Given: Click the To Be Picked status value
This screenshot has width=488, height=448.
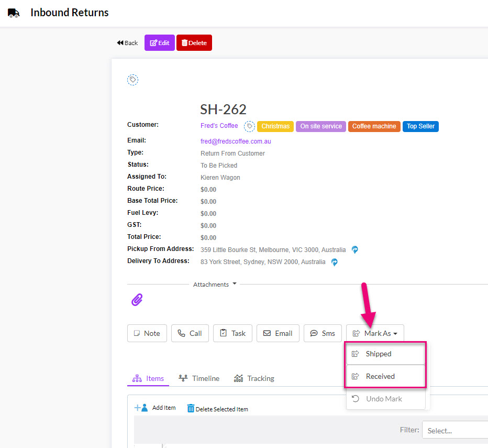Looking at the screenshot, I should coord(219,166).
